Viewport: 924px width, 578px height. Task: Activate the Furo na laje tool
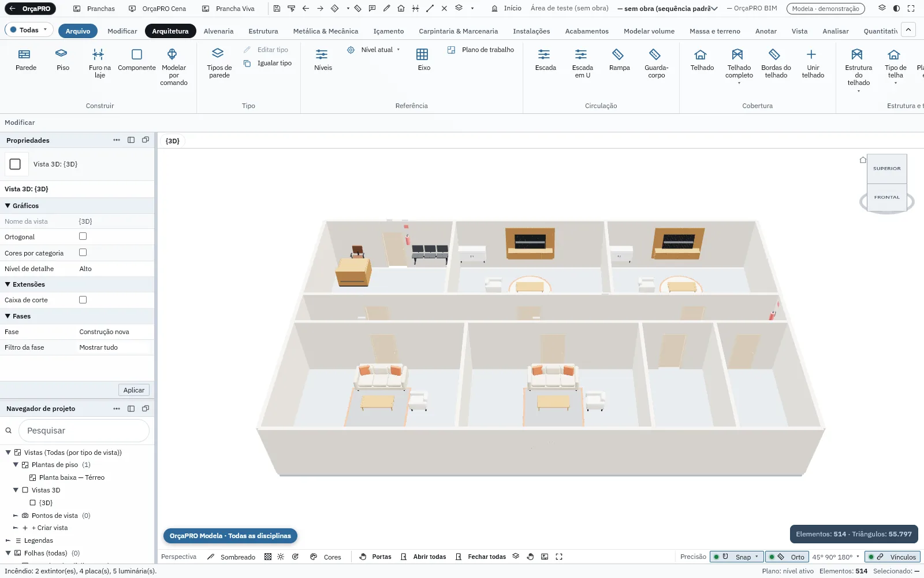(99, 63)
